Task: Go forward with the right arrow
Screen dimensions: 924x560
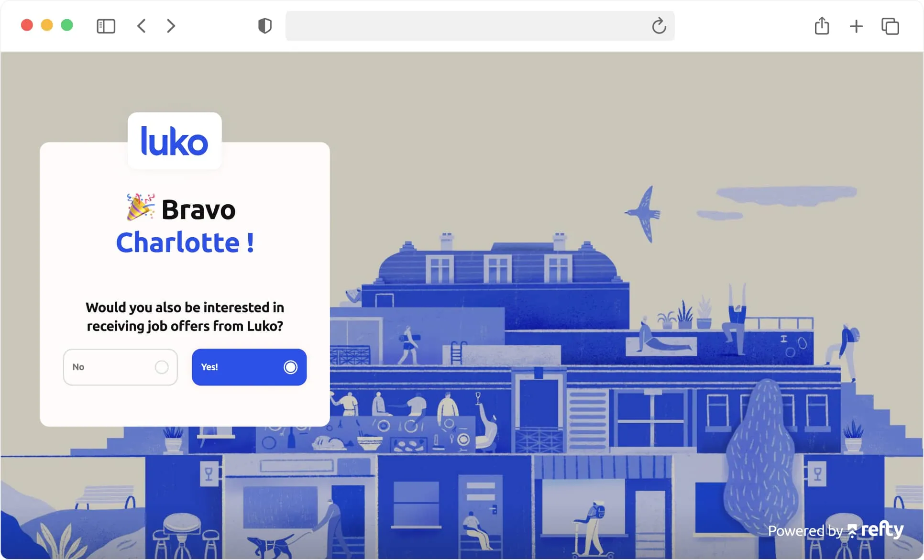Action: (171, 26)
